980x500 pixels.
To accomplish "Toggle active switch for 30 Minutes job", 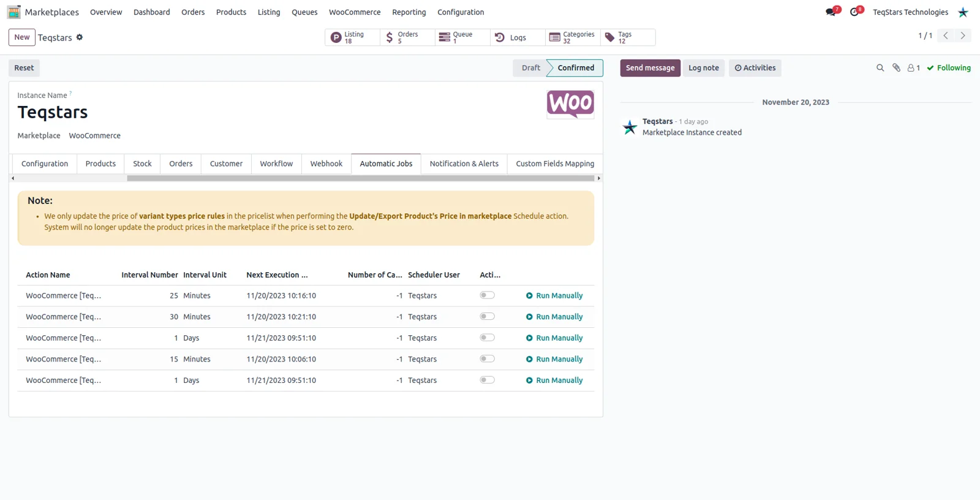I will tap(487, 317).
